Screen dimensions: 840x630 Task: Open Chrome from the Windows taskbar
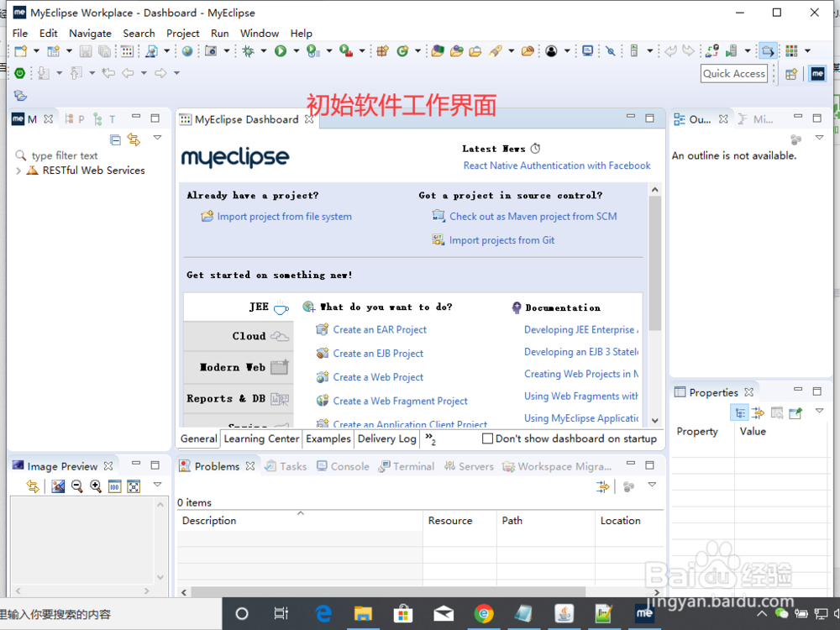pyautogui.click(x=484, y=613)
